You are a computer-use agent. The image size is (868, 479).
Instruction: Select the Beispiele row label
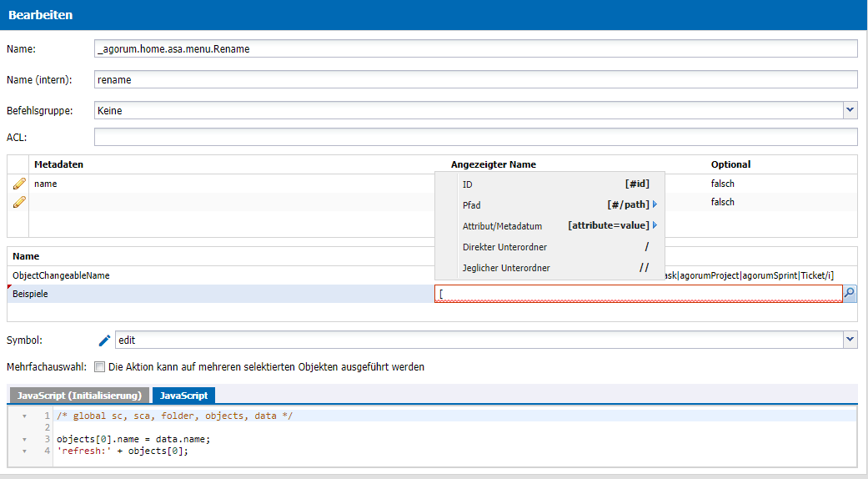(x=31, y=294)
